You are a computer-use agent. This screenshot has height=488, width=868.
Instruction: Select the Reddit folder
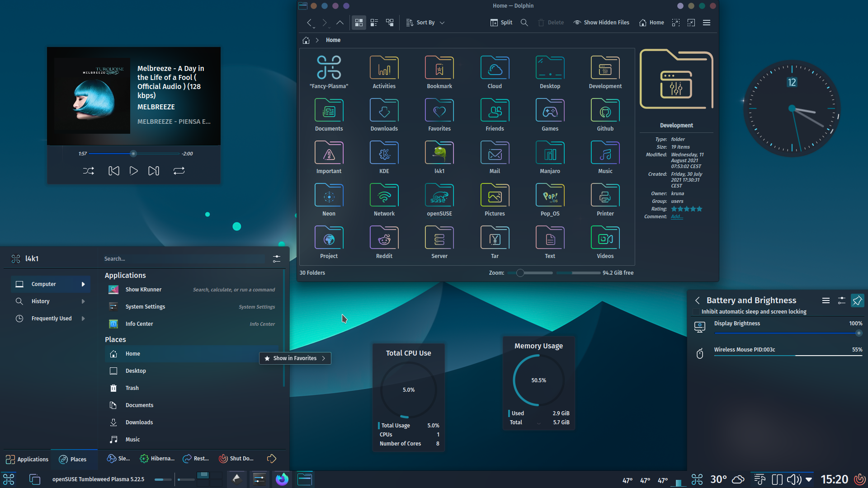pyautogui.click(x=384, y=242)
